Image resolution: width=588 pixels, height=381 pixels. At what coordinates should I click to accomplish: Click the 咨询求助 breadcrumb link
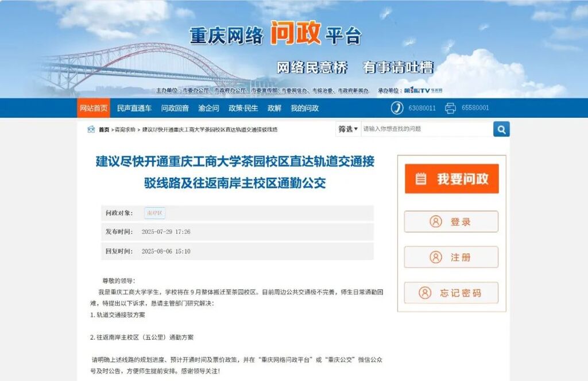[x=125, y=130]
